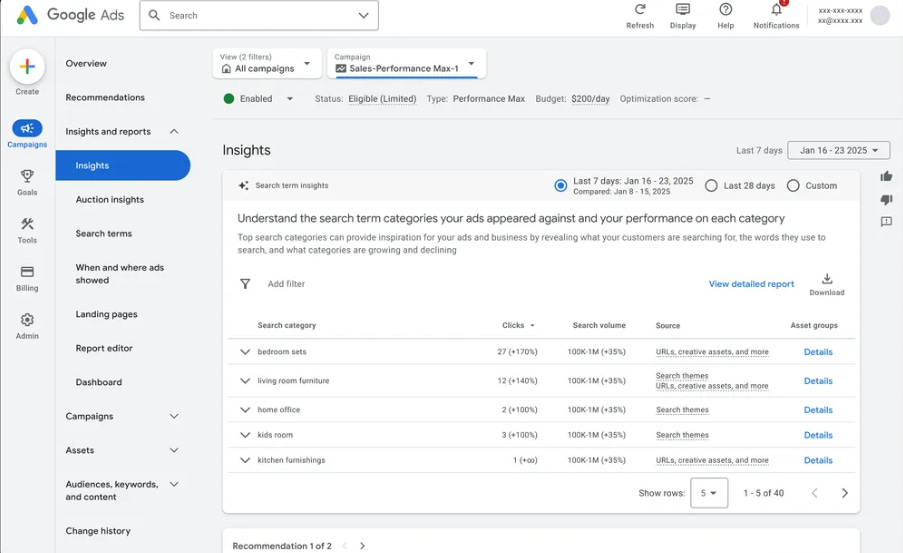Open the Sales-Performance Max-1 campaign dropdown
This screenshot has height=553, width=903.
pyautogui.click(x=407, y=63)
